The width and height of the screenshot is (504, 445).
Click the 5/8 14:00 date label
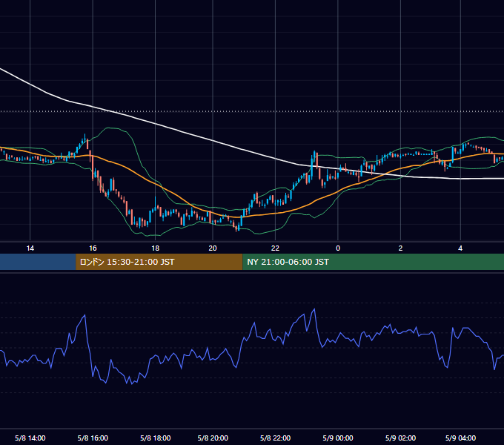coord(30,438)
